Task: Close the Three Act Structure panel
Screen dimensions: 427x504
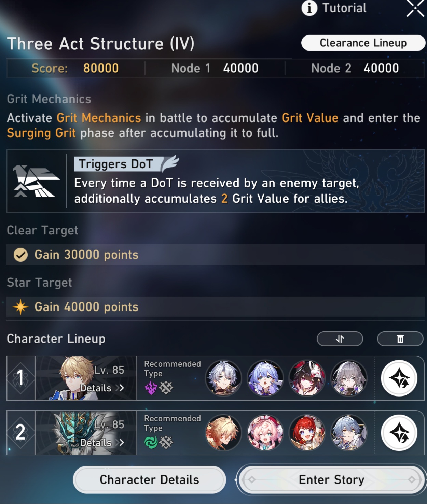Action: click(415, 8)
